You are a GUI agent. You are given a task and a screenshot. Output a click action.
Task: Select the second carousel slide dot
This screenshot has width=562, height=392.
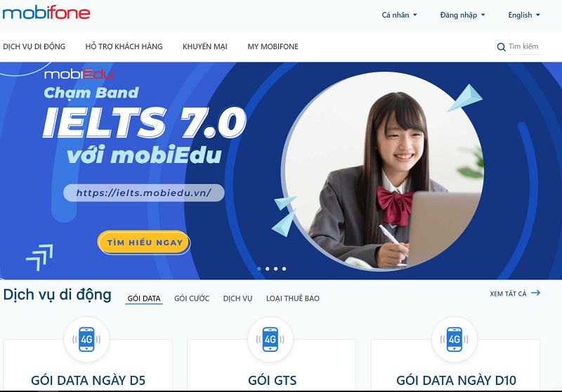[x=268, y=269]
